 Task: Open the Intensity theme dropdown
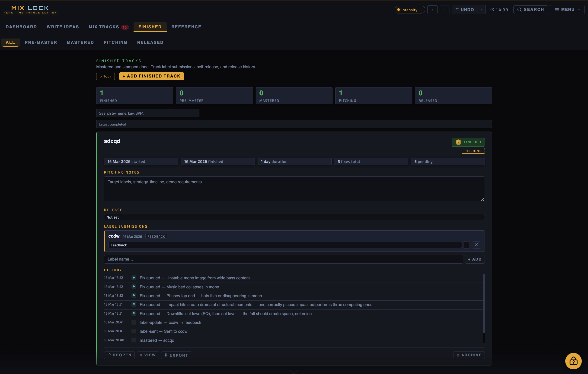pyautogui.click(x=409, y=10)
